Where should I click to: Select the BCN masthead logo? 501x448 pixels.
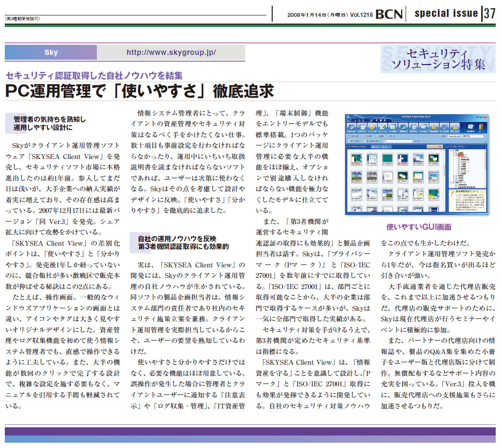(389, 14)
